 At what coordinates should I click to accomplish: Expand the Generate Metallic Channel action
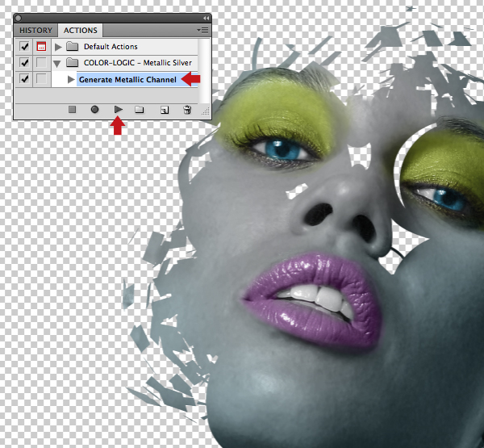coord(71,79)
